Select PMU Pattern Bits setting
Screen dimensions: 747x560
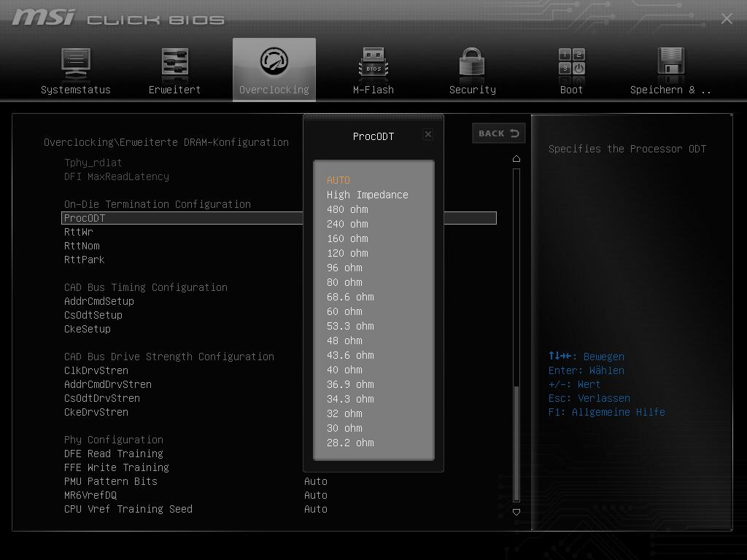[111, 481]
